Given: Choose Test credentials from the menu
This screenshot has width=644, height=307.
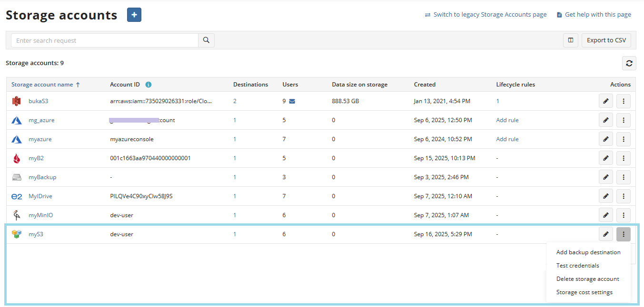Looking at the screenshot, I should pos(577,266).
